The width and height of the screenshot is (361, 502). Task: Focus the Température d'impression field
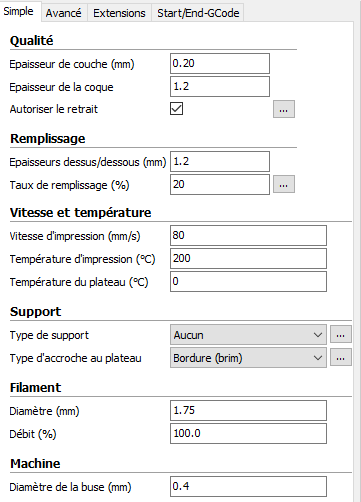pos(248,259)
